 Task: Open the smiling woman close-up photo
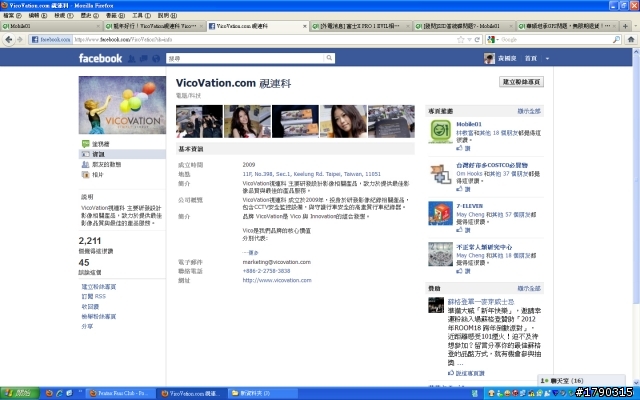point(343,121)
